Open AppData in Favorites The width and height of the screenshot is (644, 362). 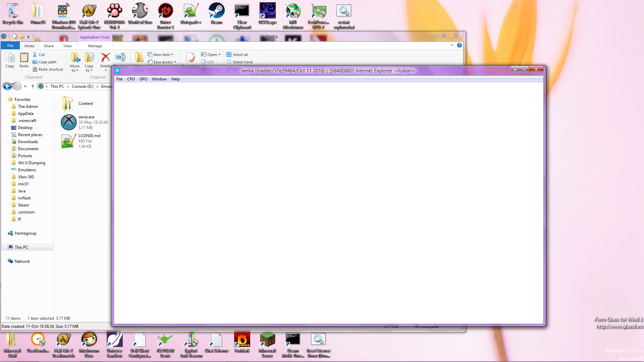point(26,114)
